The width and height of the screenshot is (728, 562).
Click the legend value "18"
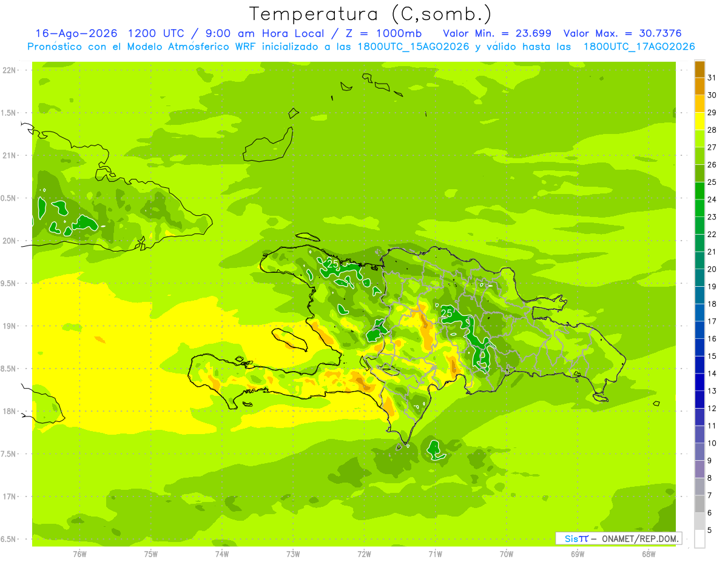(712, 304)
